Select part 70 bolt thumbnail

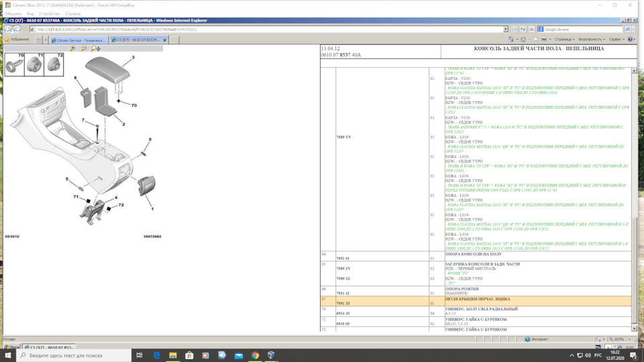14,64
